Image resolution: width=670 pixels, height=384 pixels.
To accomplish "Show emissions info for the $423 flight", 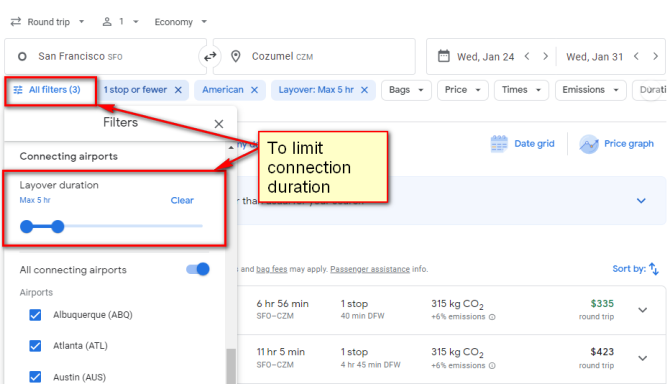I will [492, 366].
